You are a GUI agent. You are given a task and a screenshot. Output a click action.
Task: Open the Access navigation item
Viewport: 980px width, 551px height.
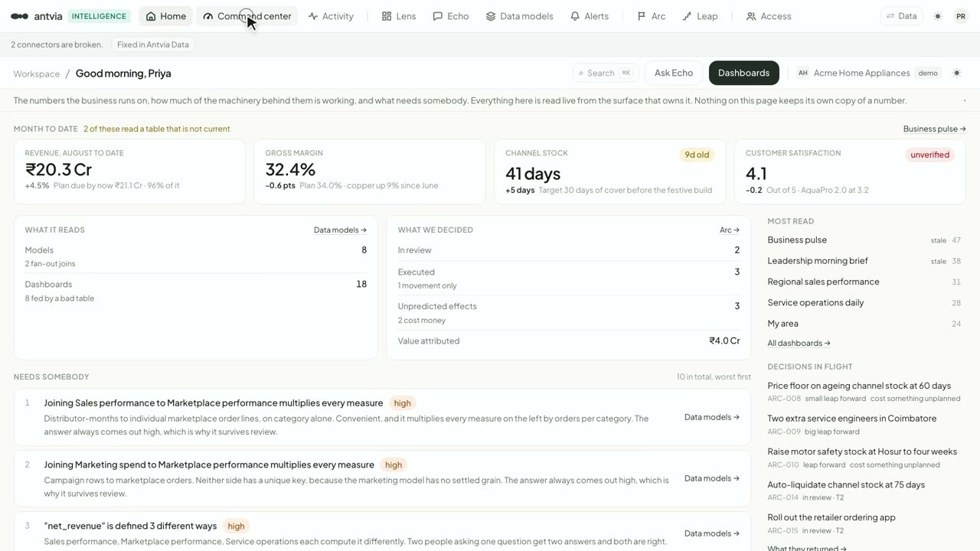tap(769, 16)
